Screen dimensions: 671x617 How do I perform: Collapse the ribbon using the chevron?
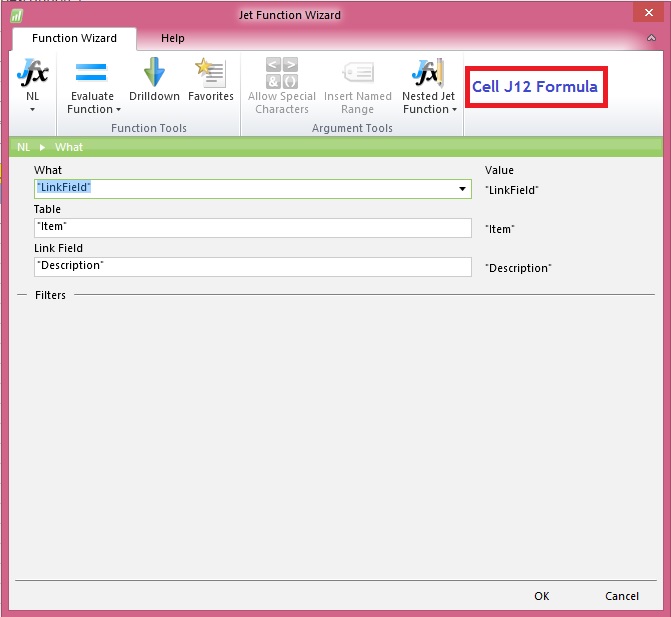pyautogui.click(x=650, y=38)
